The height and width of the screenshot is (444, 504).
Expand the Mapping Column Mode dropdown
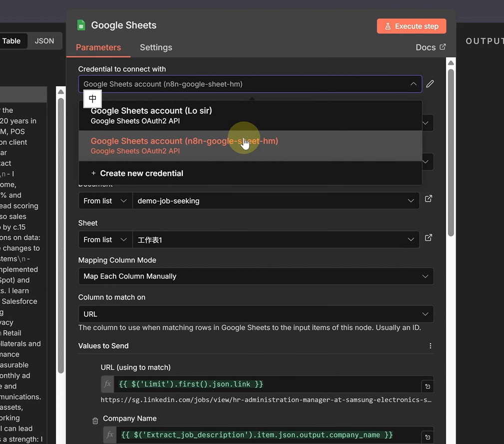pyautogui.click(x=256, y=276)
